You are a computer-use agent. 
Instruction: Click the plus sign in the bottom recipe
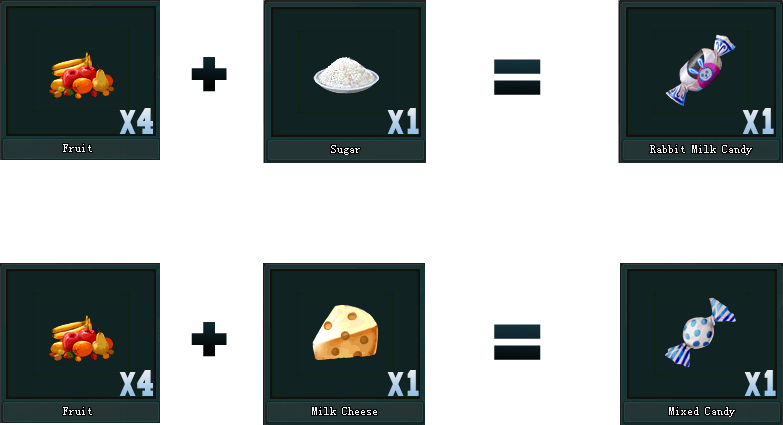(209, 339)
